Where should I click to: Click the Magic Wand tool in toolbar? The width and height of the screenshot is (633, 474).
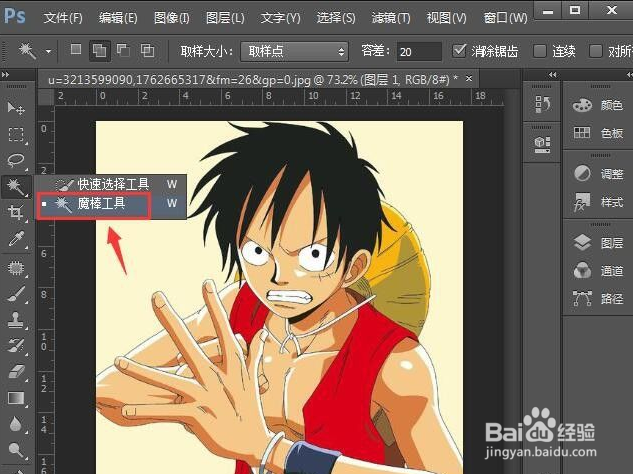pyautogui.click(x=16, y=187)
